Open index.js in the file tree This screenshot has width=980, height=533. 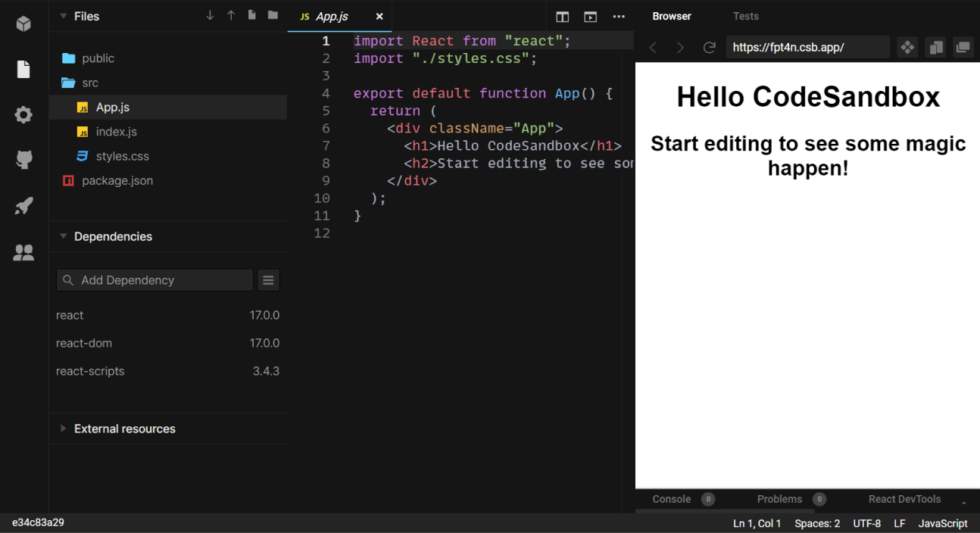tap(116, 132)
